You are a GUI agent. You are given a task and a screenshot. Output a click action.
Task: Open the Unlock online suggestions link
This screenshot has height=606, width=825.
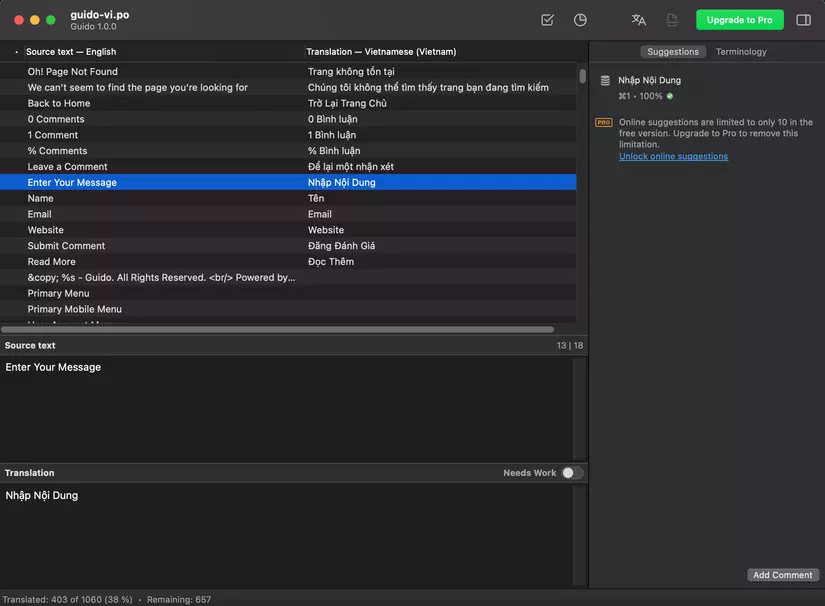[673, 156]
